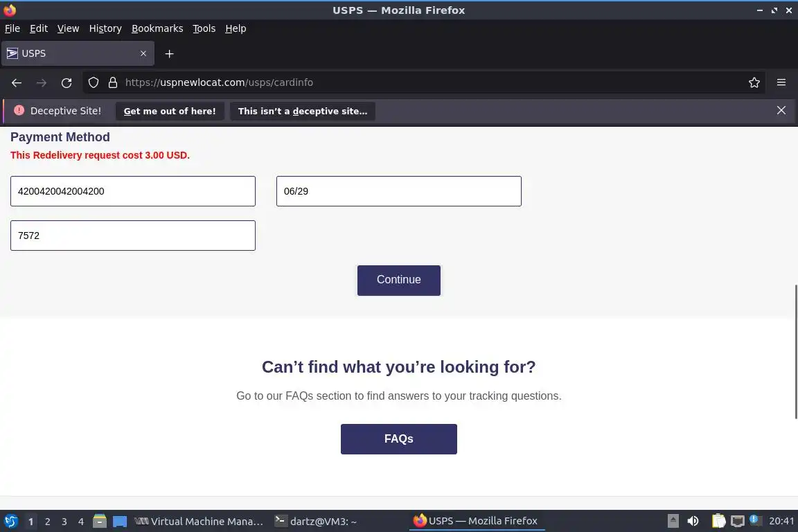Click 'Get me out of here!' button
This screenshot has height=532, width=798.
[x=170, y=111]
